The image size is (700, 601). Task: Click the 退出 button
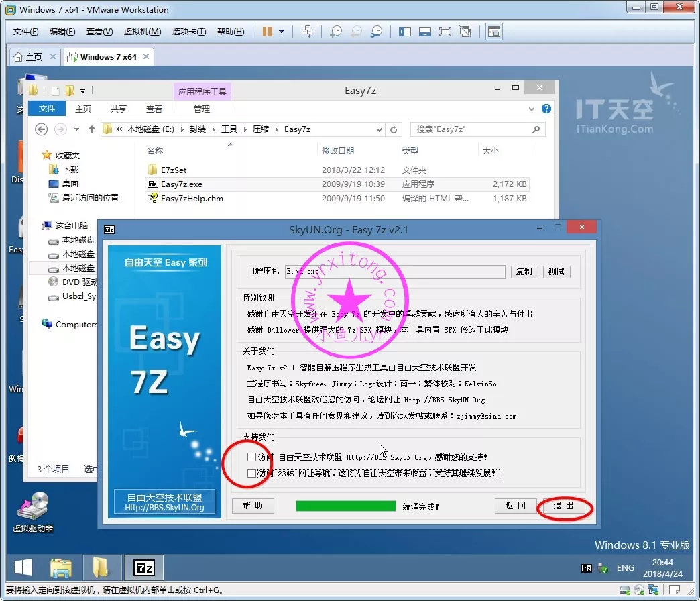pos(563,506)
